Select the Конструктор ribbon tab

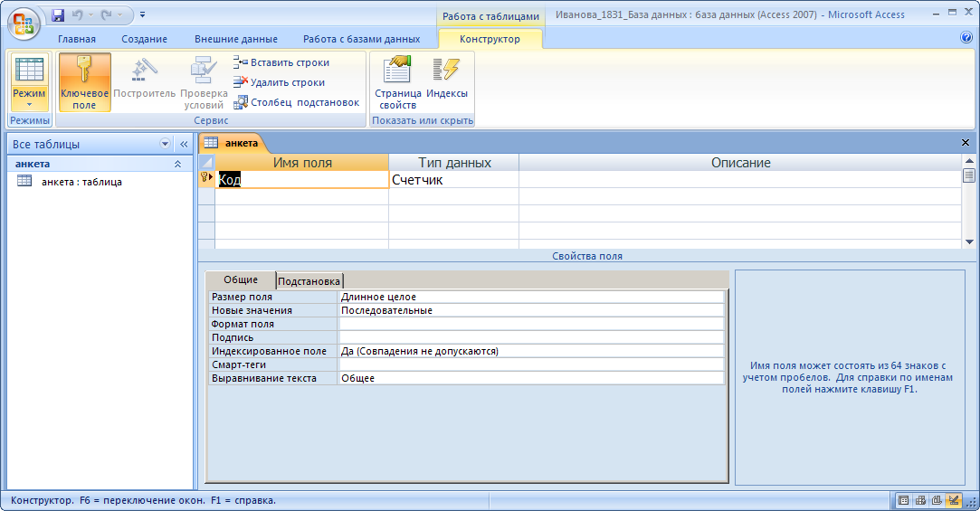(490, 39)
